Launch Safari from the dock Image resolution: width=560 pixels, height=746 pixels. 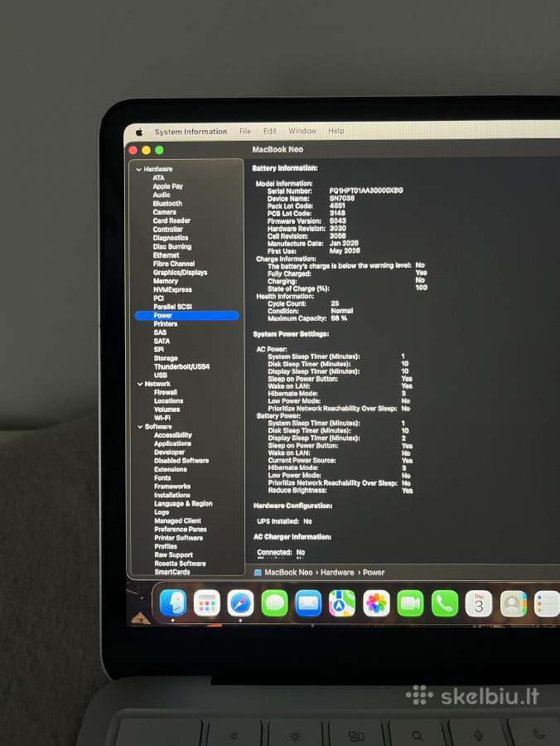tap(240, 603)
